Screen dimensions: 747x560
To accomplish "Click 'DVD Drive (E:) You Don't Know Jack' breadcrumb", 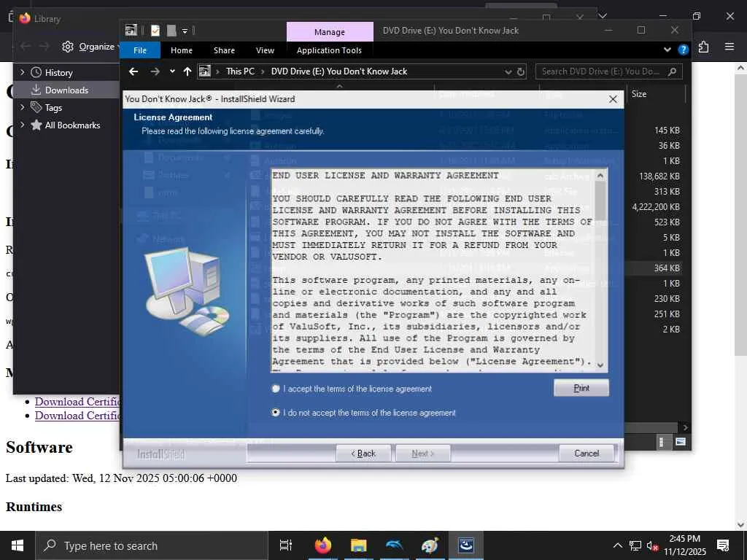I will tap(339, 71).
